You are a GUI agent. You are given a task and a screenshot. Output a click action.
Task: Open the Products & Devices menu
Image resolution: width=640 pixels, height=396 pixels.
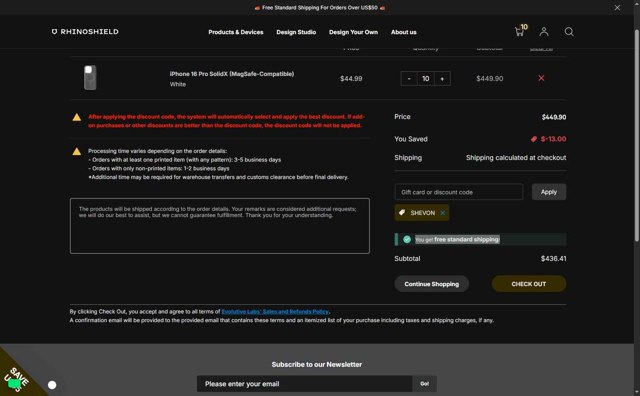point(236,32)
